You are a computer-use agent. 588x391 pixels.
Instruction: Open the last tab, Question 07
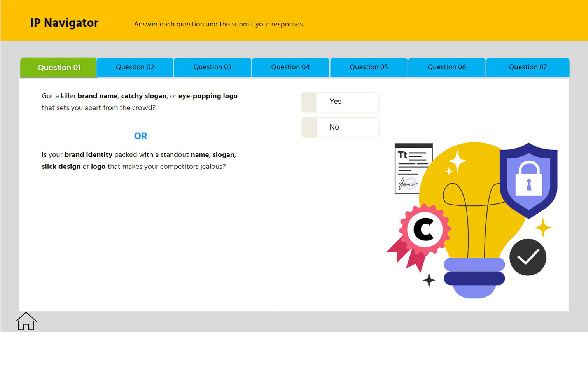pos(528,67)
